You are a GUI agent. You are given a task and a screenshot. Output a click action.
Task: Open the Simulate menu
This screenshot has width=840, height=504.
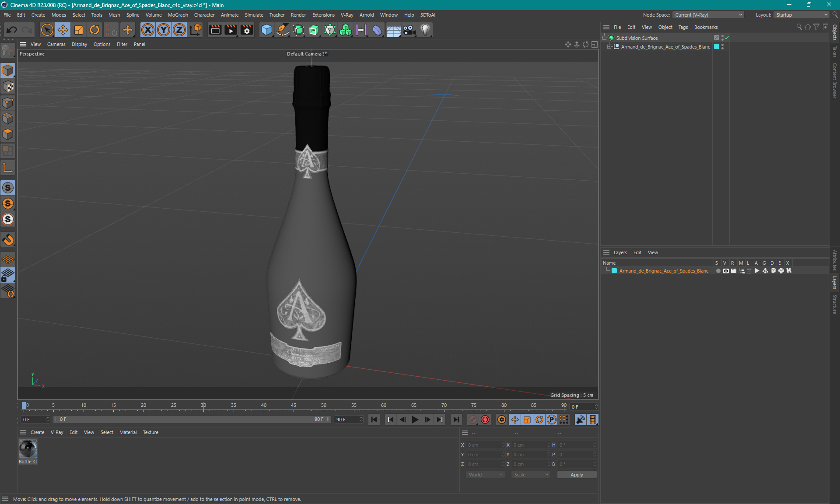click(x=254, y=15)
